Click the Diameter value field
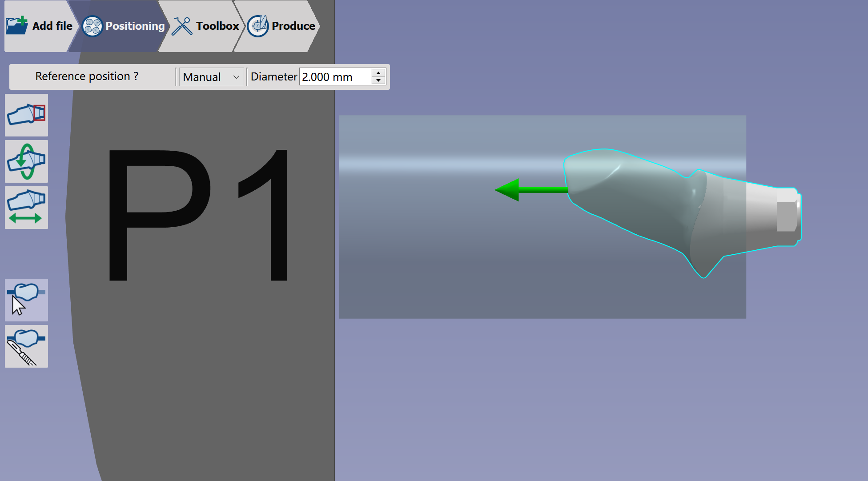Image resolution: width=868 pixels, height=481 pixels. point(336,77)
